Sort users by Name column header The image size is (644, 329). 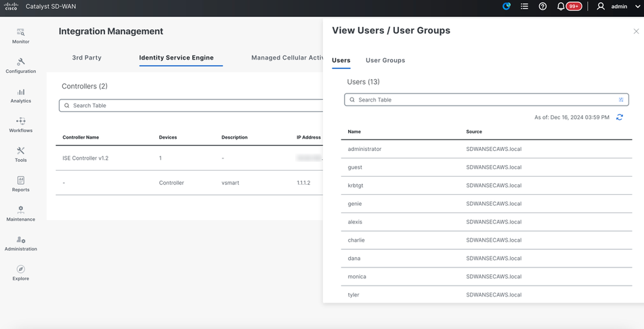click(354, 132)
